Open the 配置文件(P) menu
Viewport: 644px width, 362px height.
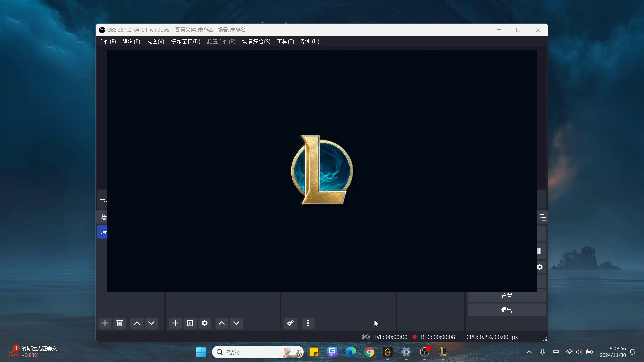pos(221,41)
